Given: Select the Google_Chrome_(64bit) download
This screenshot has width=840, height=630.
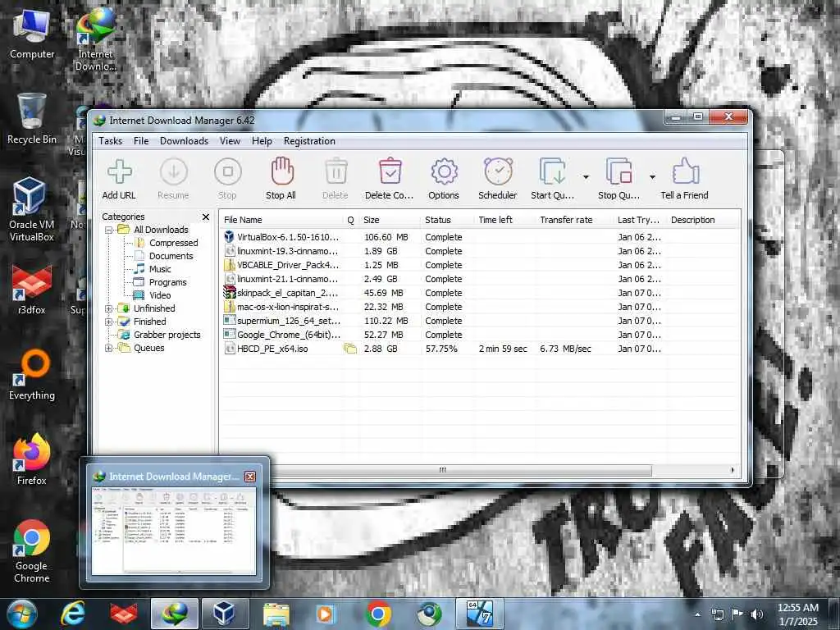Looking at the screenshot, I should click(479, 335).
